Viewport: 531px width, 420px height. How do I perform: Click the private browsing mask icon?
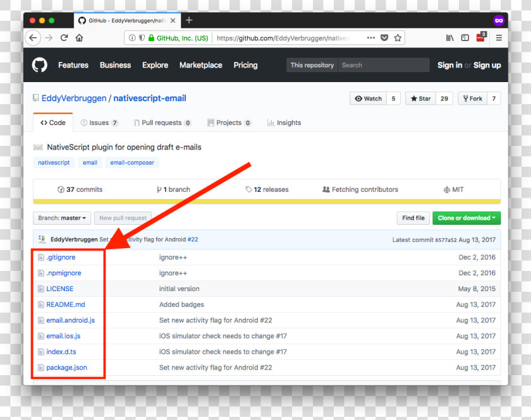coord(499,21)
